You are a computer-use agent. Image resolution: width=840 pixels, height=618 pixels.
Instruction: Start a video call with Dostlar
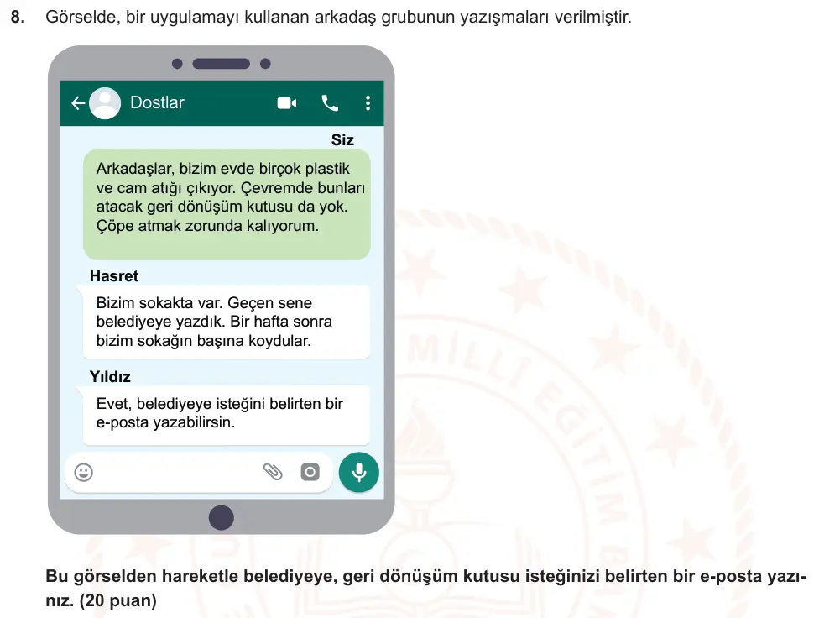287,103
